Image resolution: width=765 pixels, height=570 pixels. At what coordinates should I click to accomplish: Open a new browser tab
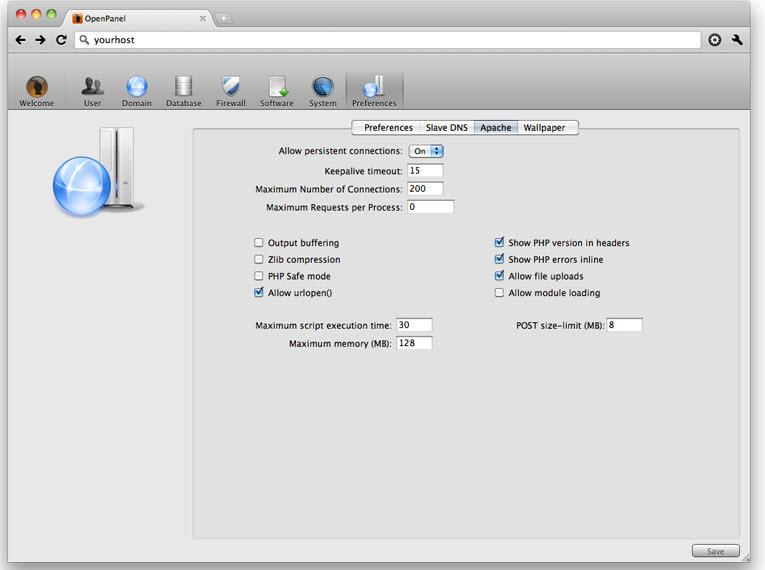[x=223, y=19]
